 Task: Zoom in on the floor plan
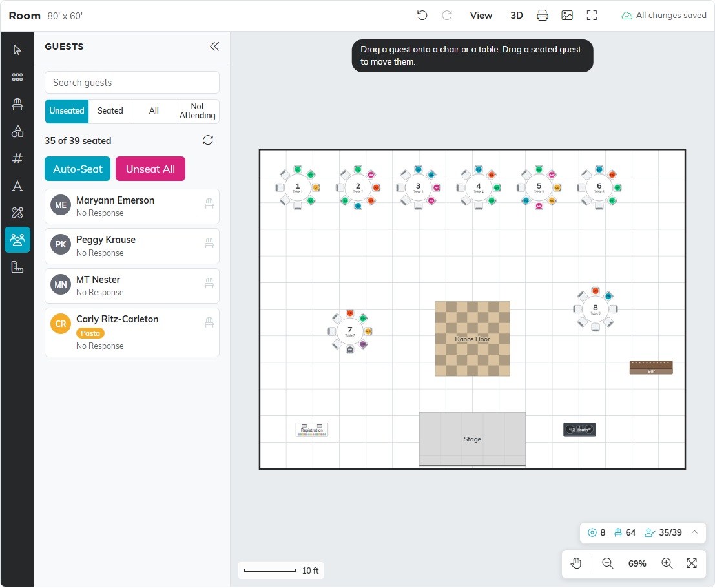[667, 563]
